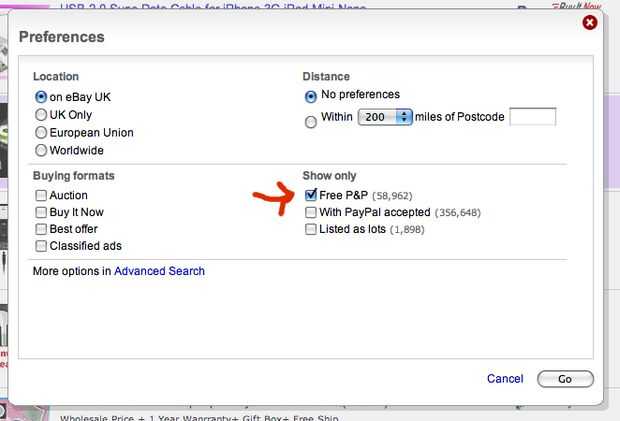
Task: Choose European Union location radio button
Action: (x=41, y=133)
